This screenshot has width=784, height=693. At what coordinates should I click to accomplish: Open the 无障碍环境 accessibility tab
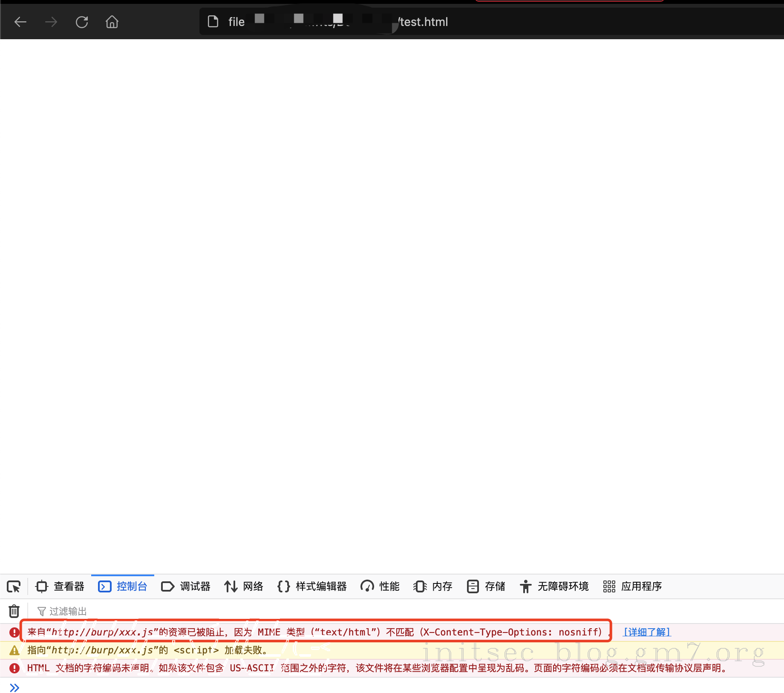point(554,586)
